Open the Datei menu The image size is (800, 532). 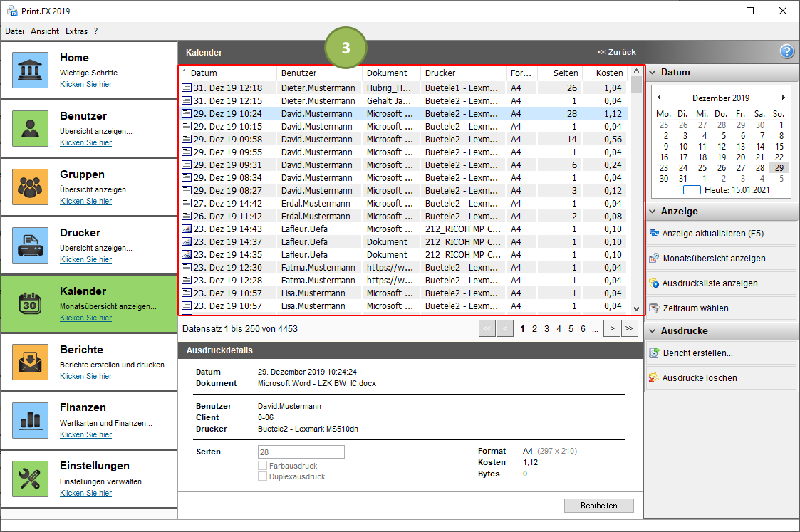(x=14, y=31)
